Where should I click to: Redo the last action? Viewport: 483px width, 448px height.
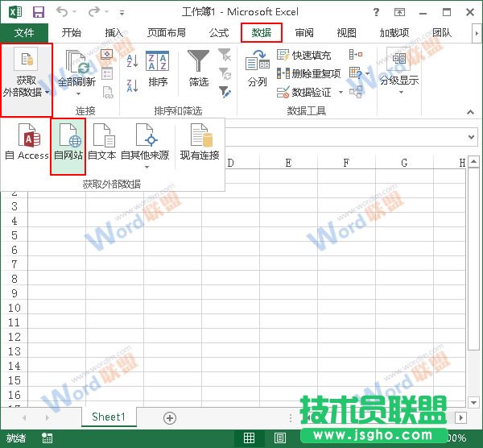pyautogui.click(x=94, y=12)
